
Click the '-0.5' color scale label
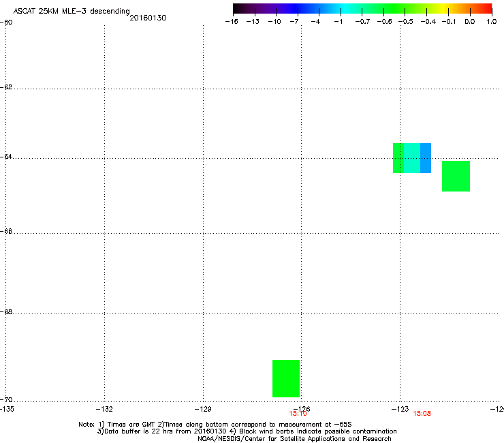(406, 22)
